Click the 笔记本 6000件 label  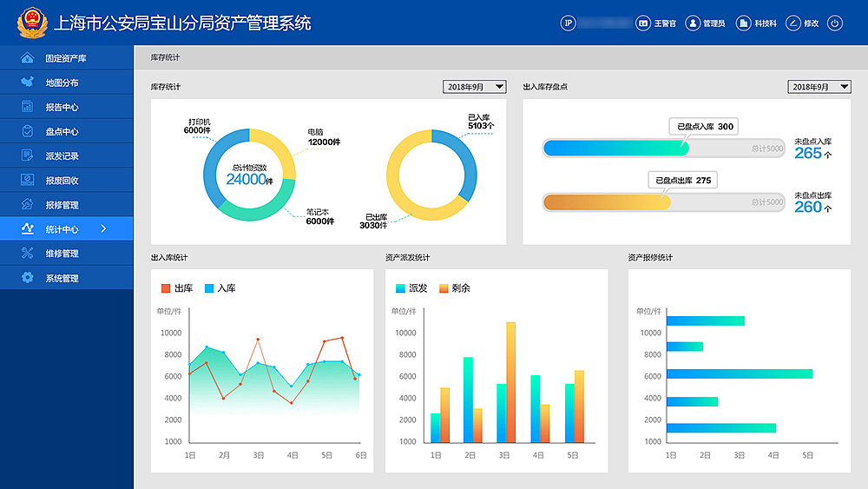320,216
